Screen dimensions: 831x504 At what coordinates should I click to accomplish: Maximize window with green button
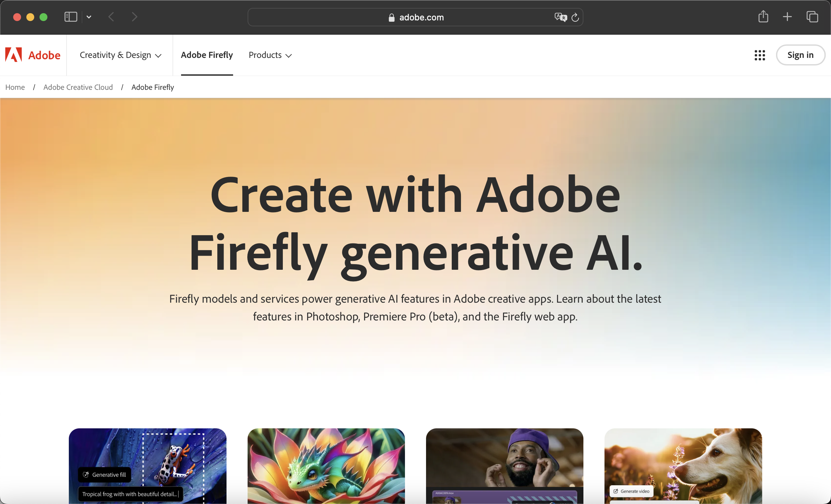[x=43, y=17]
